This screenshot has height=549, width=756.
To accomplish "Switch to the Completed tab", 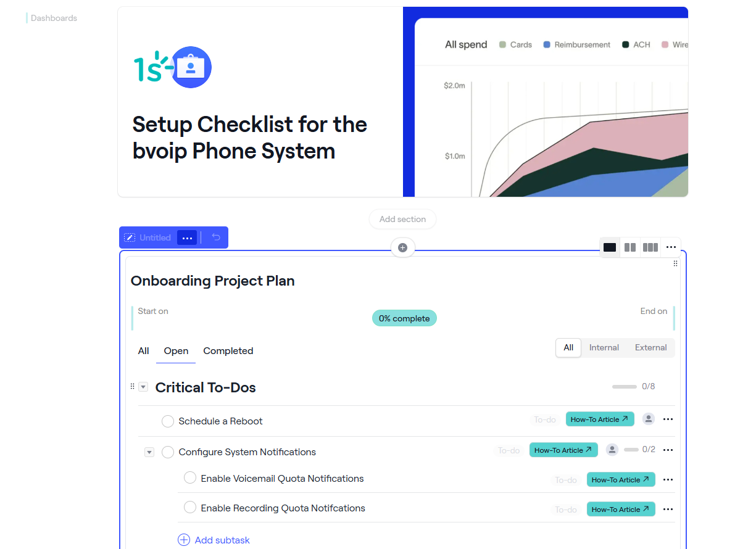I will click(228, 351).
